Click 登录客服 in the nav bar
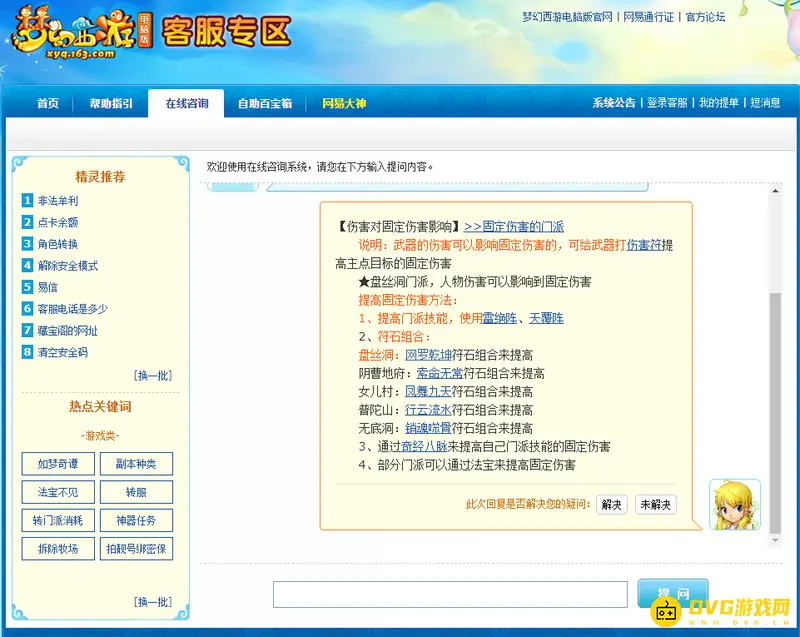800x637 pixels. (x=667, y=103)
